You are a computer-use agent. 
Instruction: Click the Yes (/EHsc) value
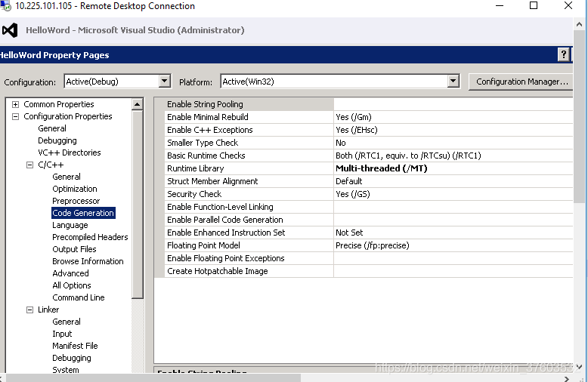pos(357,130)
